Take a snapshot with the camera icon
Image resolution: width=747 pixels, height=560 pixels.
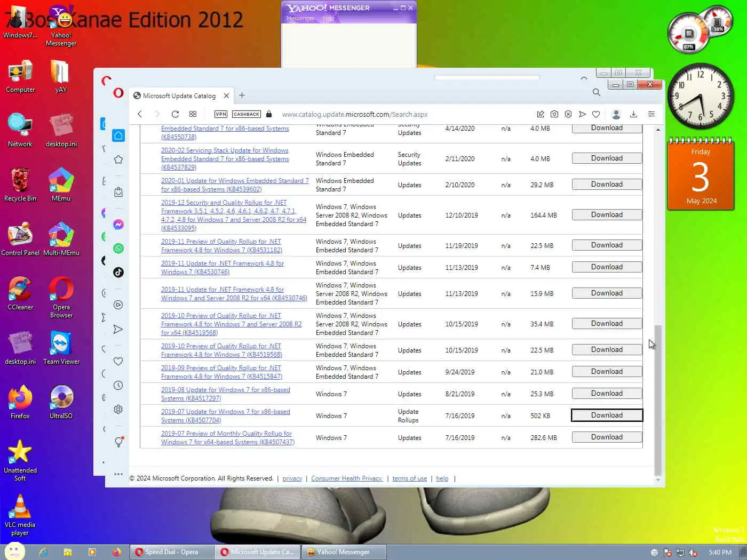tap(554, 114)
